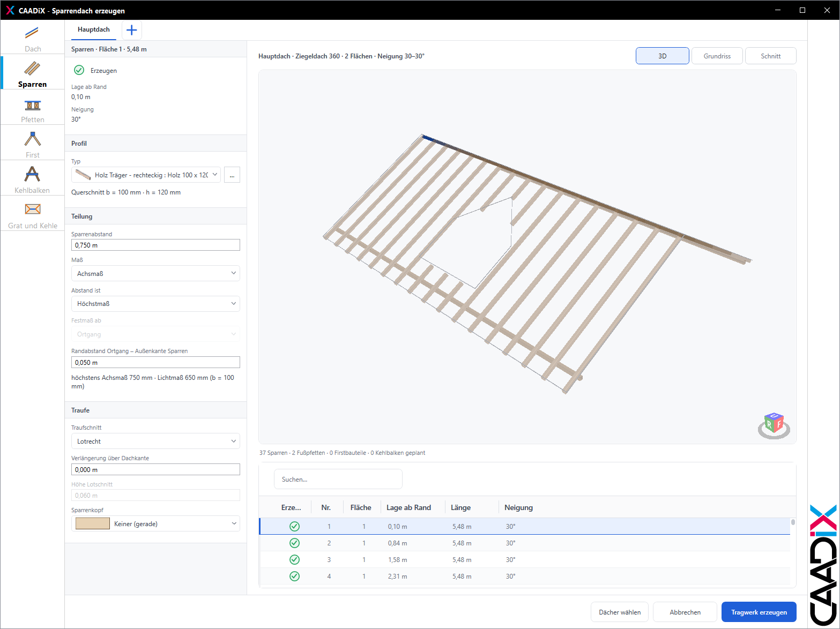
Task: Click the Tragwerk erzeugen button
Action: click(x=759, y=612)
